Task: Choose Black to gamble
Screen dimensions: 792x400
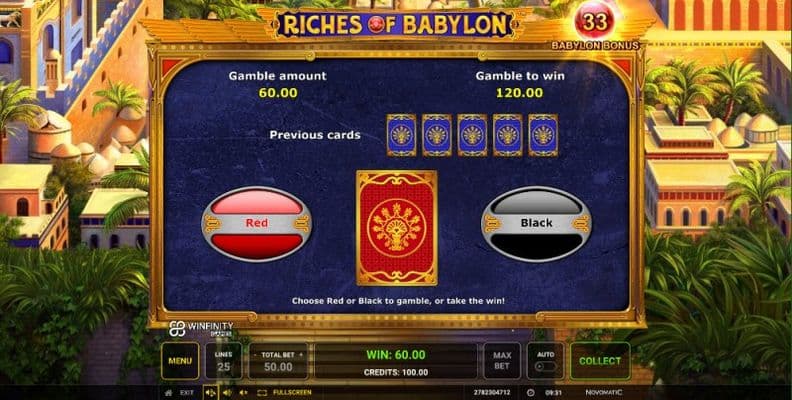Action: [x=536, y=223]
